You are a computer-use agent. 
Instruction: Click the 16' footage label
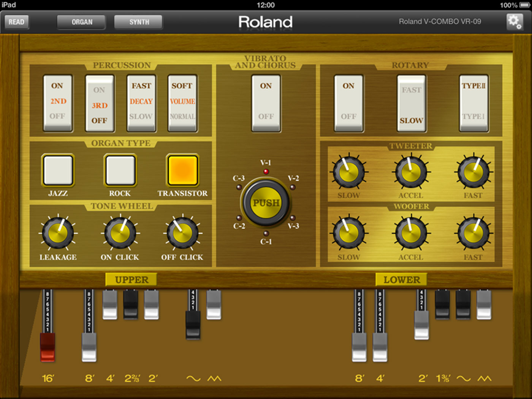[48, 378]
